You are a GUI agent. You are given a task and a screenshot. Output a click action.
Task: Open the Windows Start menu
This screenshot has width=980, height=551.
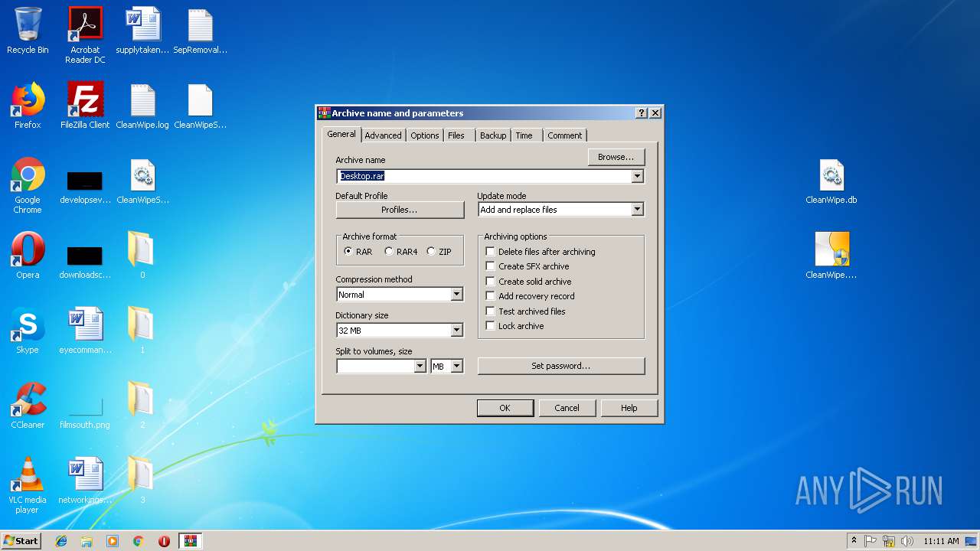[21, 541]
